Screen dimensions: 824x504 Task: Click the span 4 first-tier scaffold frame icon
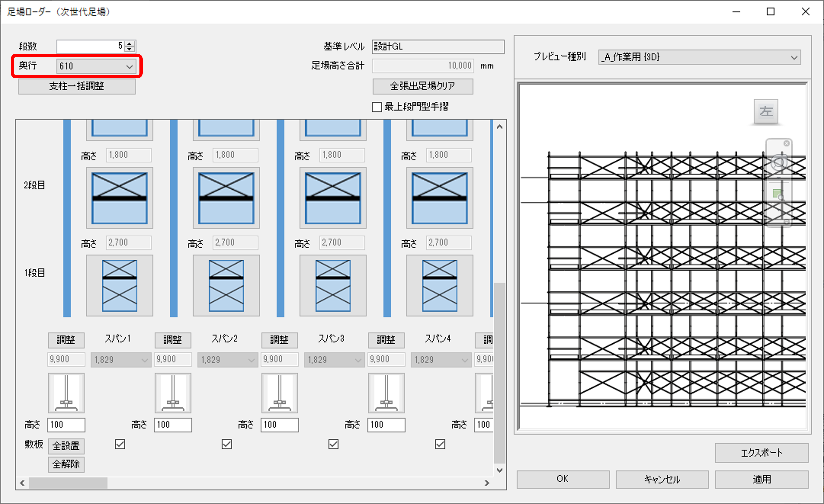pos(439,286)
